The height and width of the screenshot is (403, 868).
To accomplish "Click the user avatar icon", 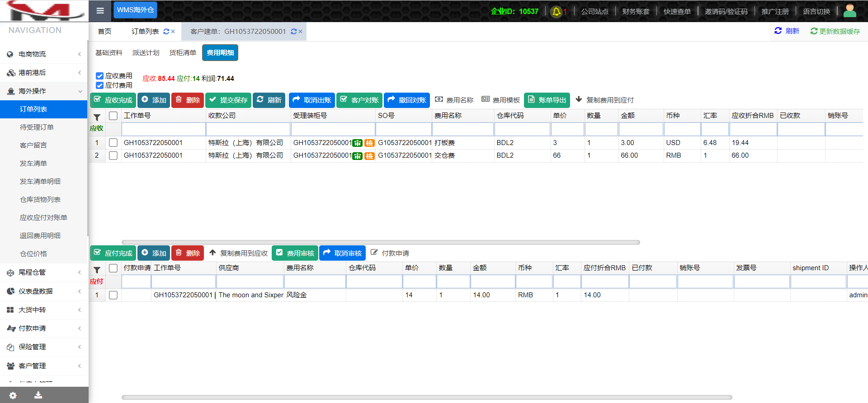I will (x=849, y=11).
